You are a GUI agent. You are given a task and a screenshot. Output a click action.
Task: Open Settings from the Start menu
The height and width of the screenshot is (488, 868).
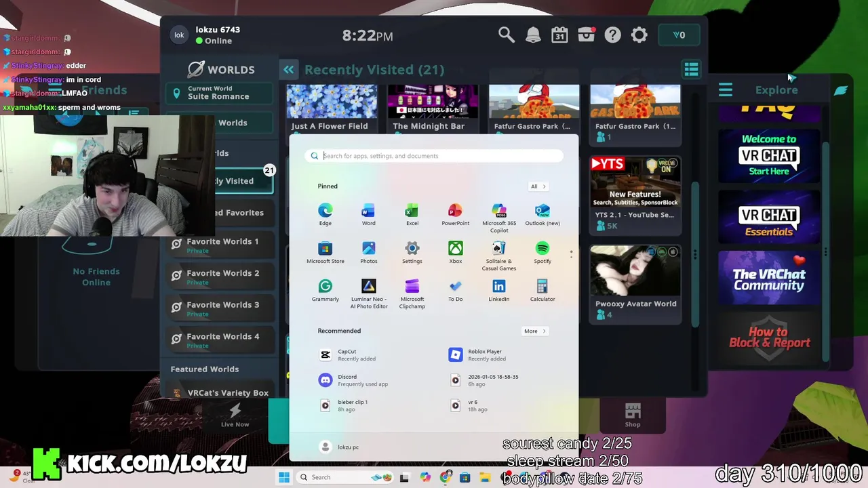412,252
